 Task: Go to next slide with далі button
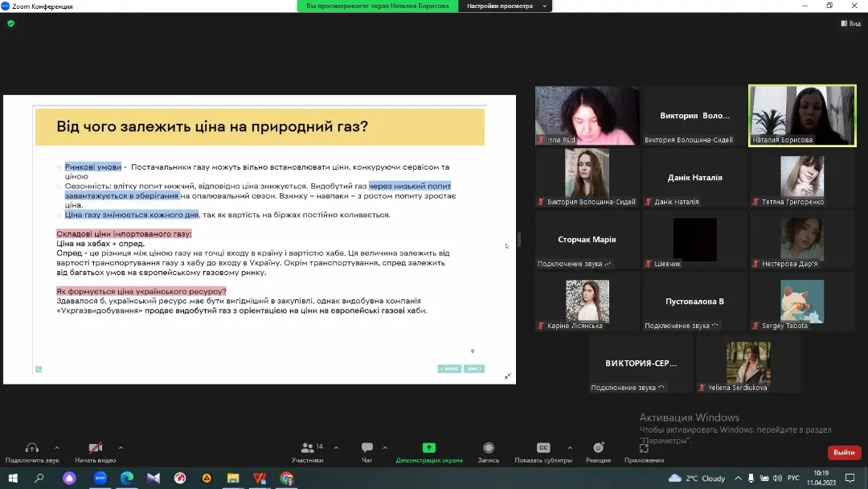[474, 369]
